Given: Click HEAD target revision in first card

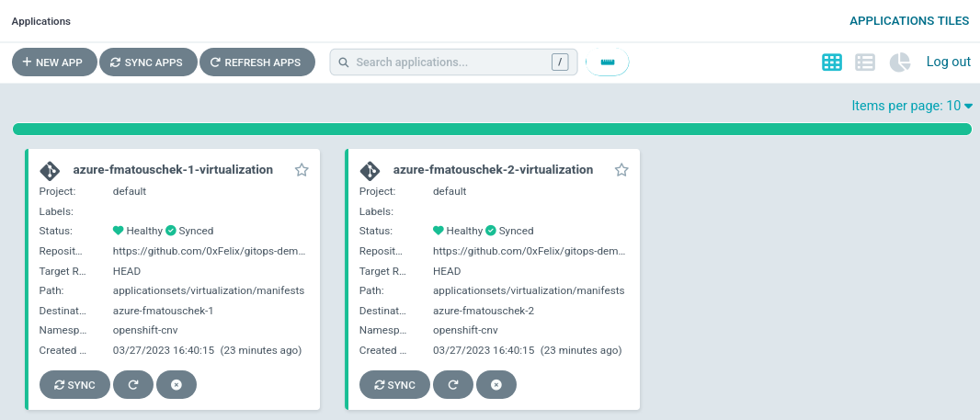Looking at the screenshot, I should [x=126, y=271].
